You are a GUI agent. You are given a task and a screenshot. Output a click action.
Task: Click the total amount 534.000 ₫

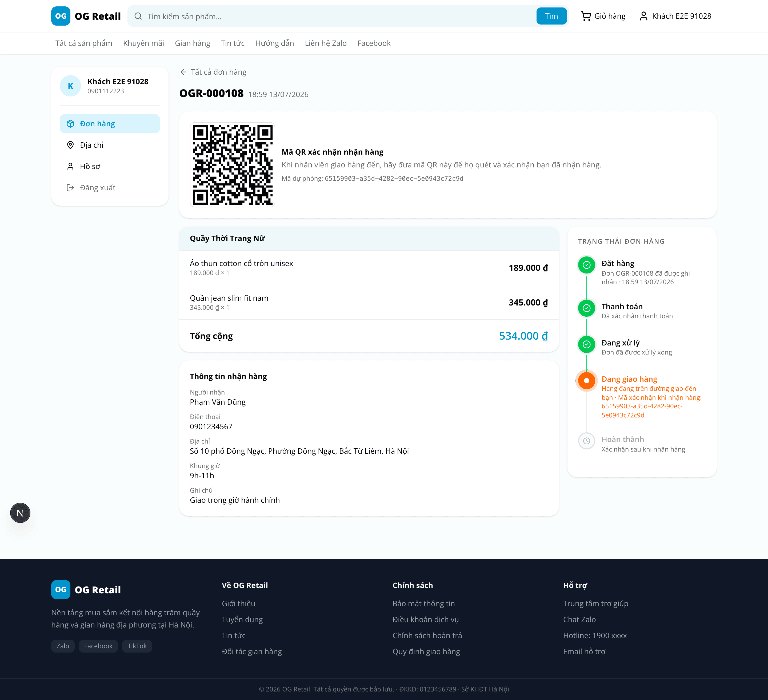523,336
